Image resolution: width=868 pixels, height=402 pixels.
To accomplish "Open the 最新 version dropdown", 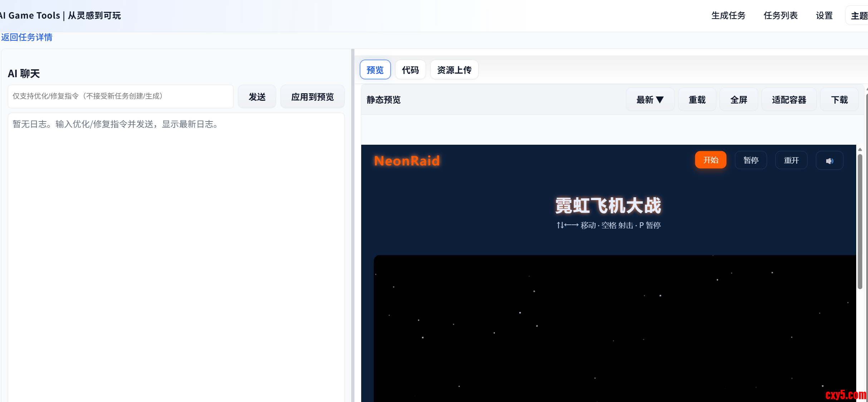I will pos(650,100).
